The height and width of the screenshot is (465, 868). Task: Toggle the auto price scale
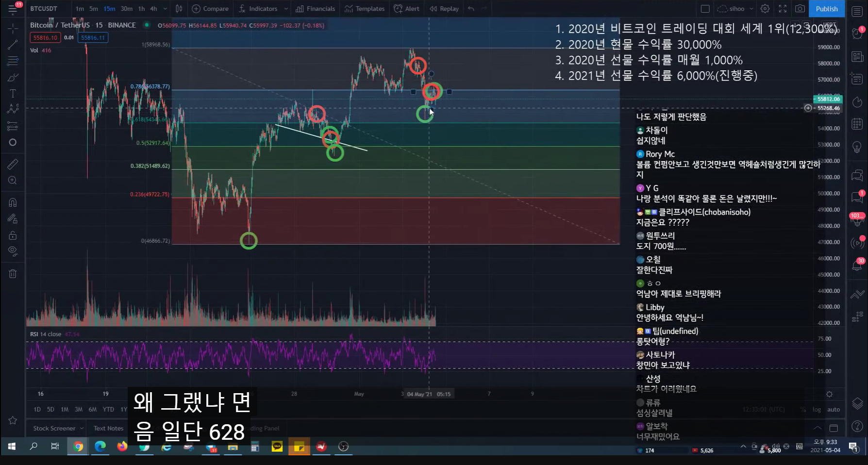pos(834,410)
